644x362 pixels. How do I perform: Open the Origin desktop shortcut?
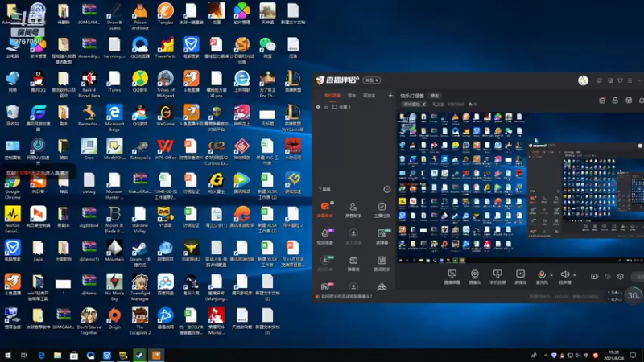point(114,319)
